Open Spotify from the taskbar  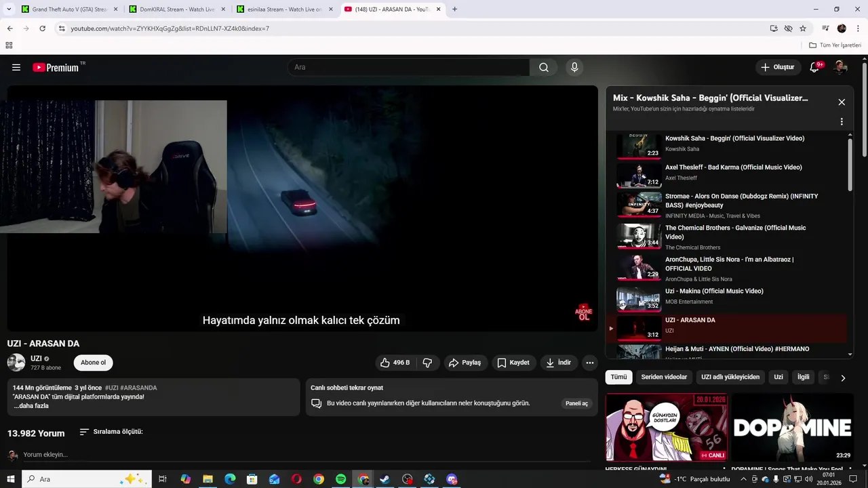[341, 479]
